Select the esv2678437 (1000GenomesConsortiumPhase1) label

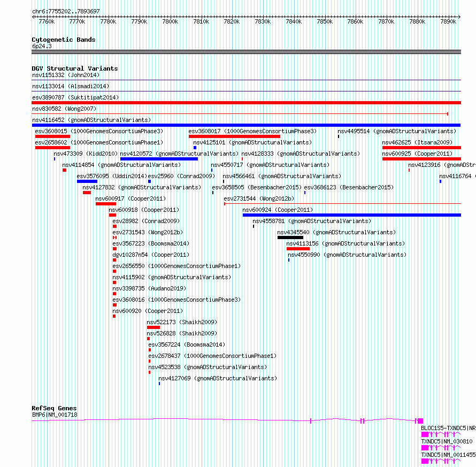[212, 356]
